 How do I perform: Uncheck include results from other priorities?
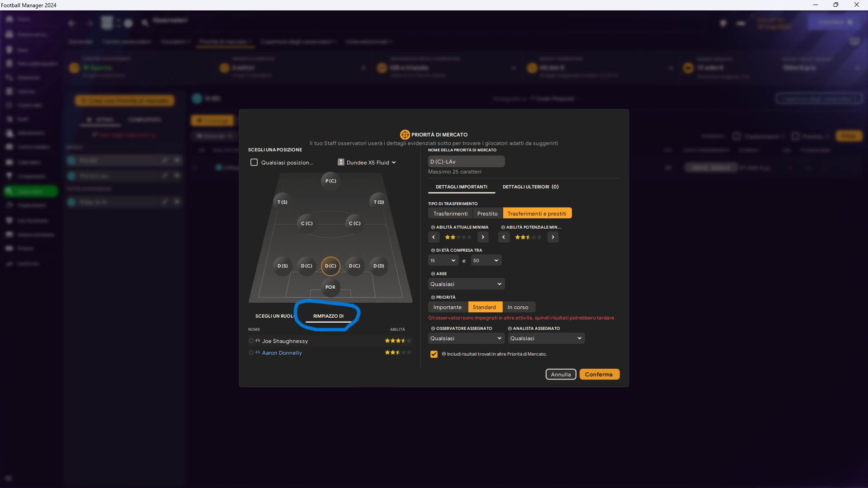[434, 354]
